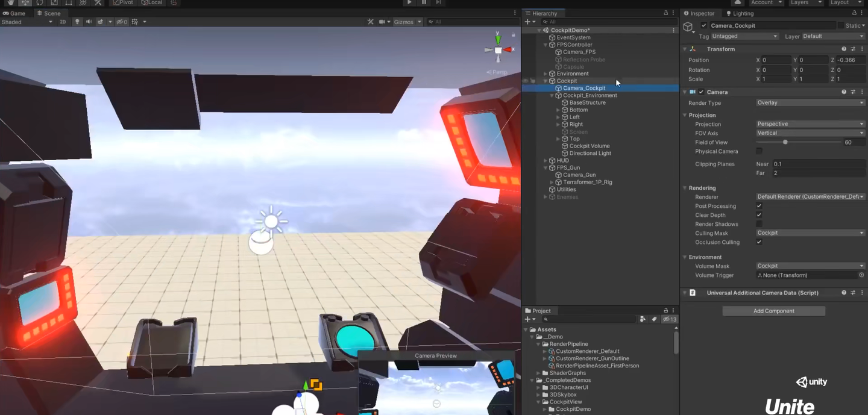Select the combined Transform tool

(x=83, y=2)
